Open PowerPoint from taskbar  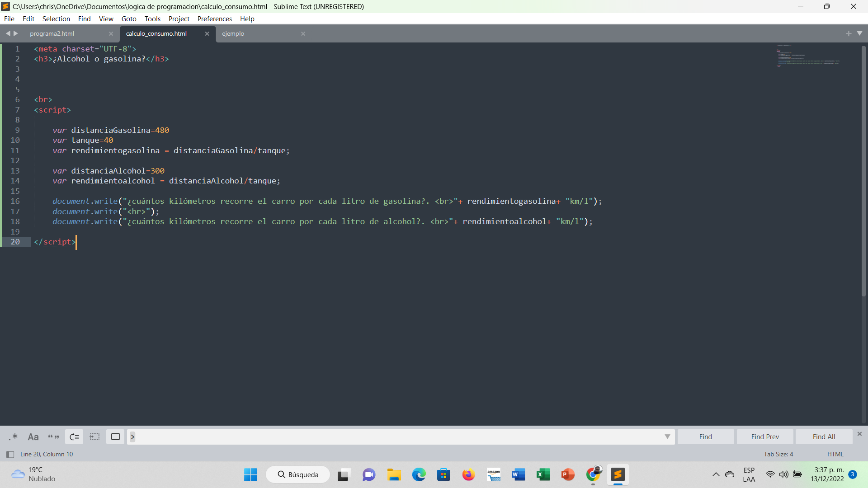pos(568,475)
